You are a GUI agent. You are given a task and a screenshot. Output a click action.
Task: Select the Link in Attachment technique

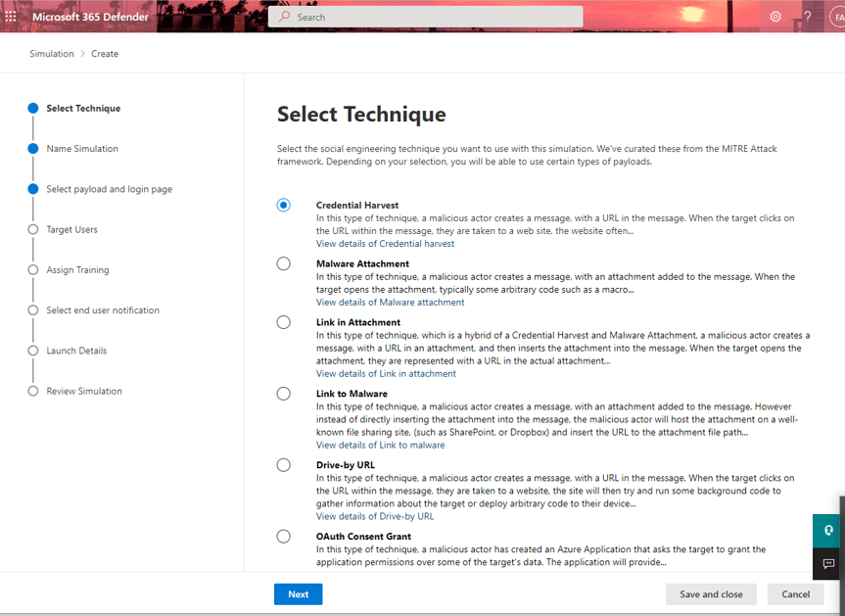pyautogui.click(x=284, y=322)
